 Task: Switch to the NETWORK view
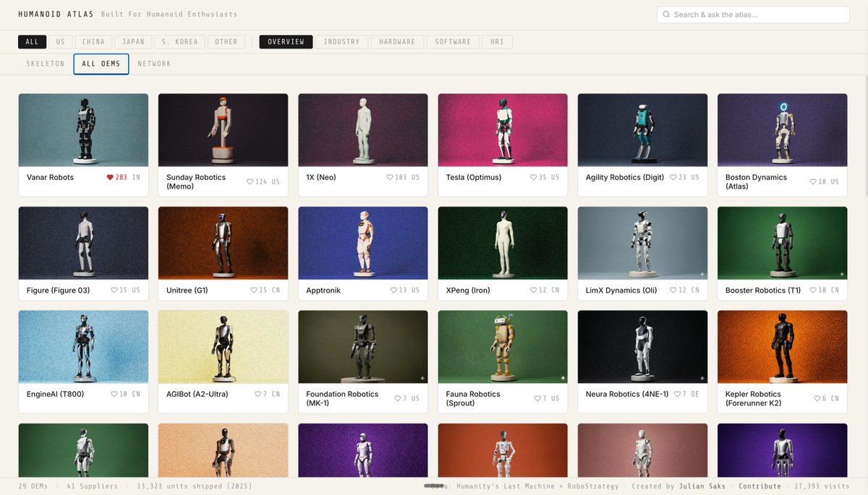coord(155,64)
